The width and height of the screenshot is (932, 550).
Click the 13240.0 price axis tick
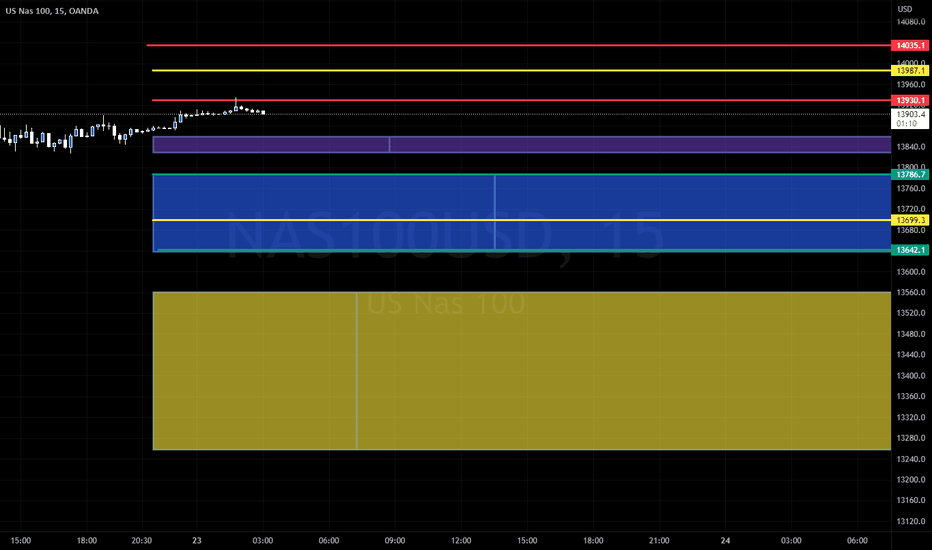[911, 459]
